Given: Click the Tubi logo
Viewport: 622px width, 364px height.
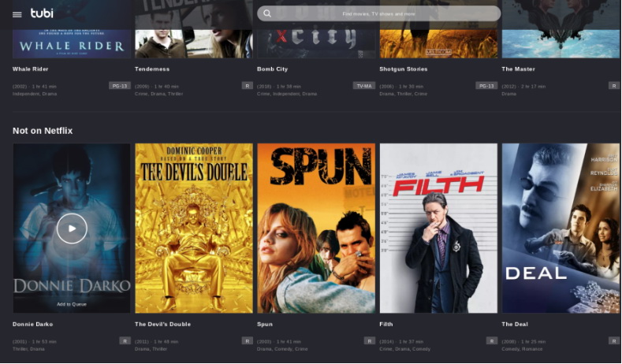Looking at the screenshot, I should coord(42,13).
